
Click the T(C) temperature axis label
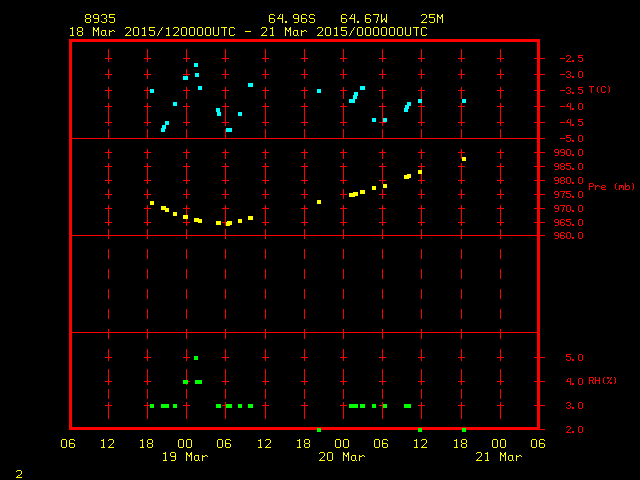click(x=600, y=90)
